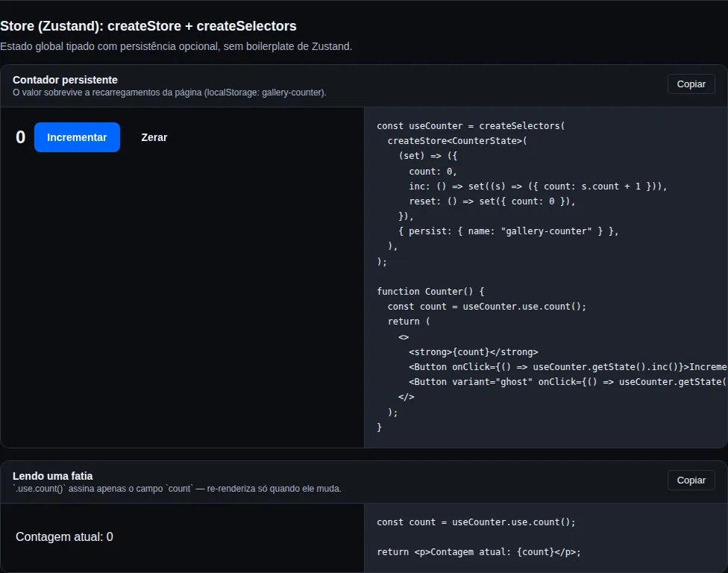Click the Button onClick inc() code line

(x=568, y=367)
